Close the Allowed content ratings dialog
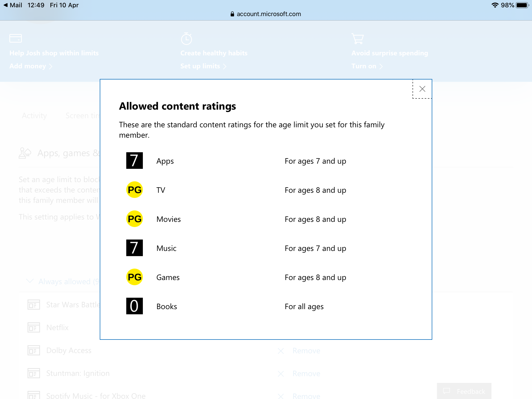Viewport: 532px width, 399px height. pos(422,89)
